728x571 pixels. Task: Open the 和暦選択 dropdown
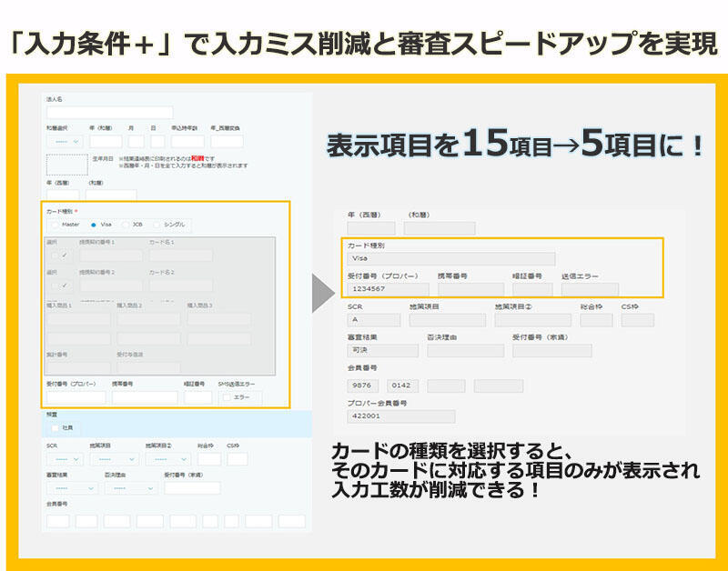click(64, 142)
